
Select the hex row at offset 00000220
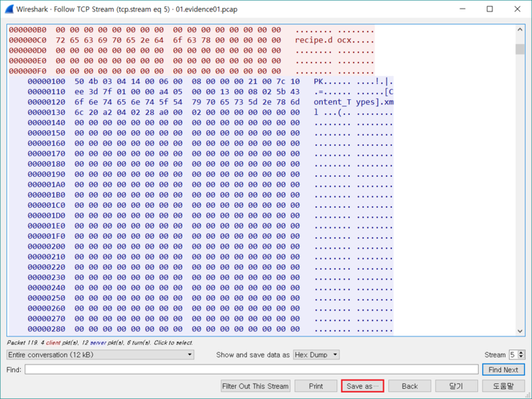coord(211,267)
